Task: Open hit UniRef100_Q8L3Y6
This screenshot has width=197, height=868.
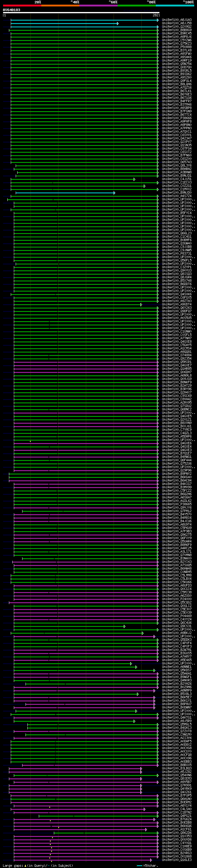Action: click(177, 165)
